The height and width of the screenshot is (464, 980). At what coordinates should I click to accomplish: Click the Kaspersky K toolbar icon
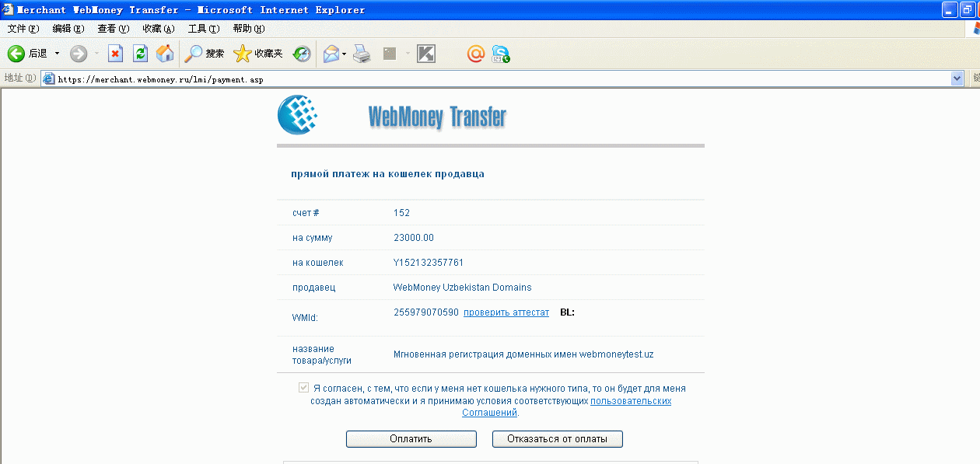426,54
